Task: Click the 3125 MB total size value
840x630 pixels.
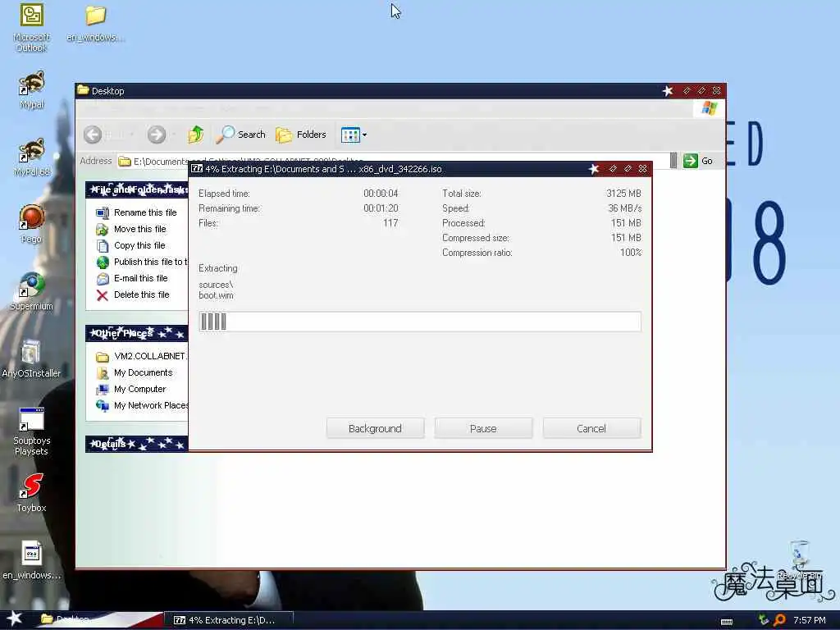Action: tap(623, 194)
